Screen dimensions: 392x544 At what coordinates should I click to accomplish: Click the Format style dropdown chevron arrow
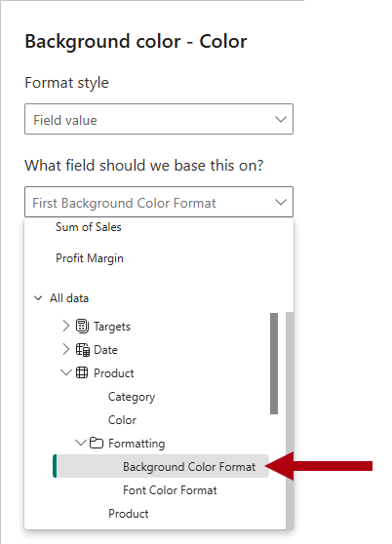coord(281,119)
